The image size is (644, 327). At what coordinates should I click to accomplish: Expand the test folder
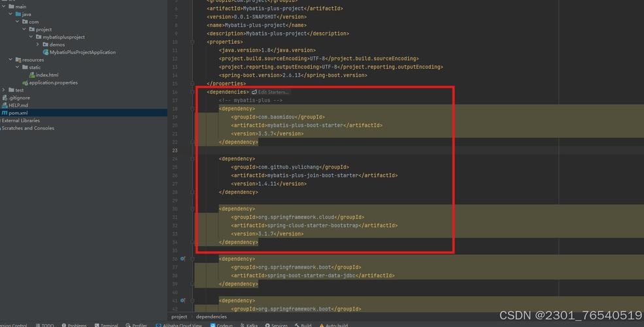pyautogui.click(x=4, y=90)
